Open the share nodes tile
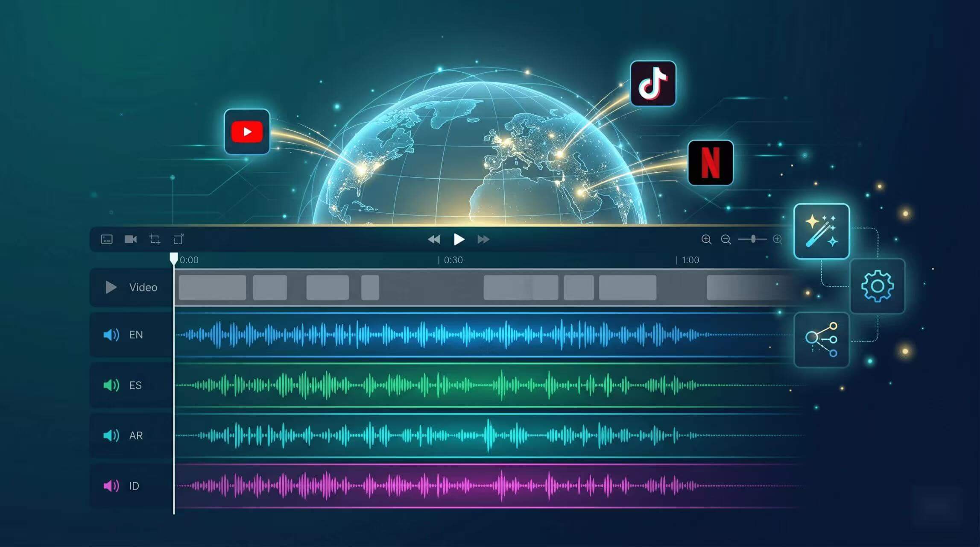 [822, 340]
